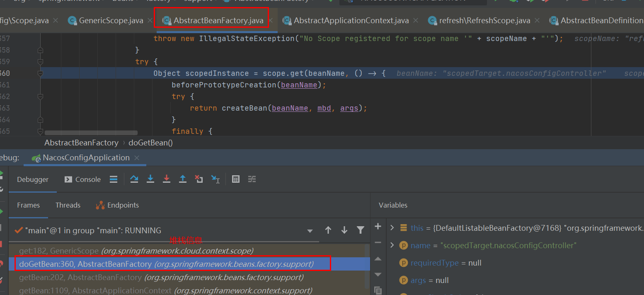Click the Step Over icon
Image resolution: width=644 pixels, height=295 pixels.
[134, 179]
